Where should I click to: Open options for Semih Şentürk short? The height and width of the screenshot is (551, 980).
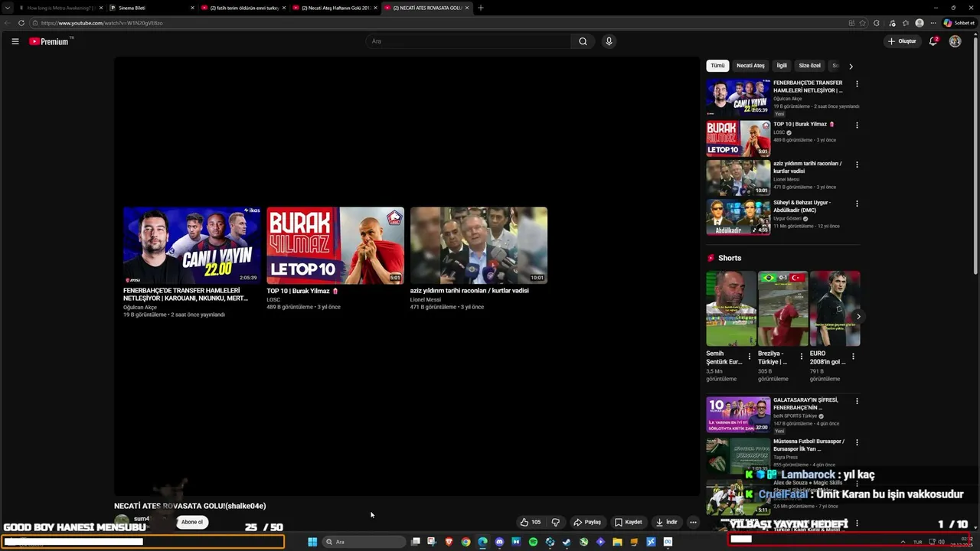pyautogui.click(x=750, y=357)
